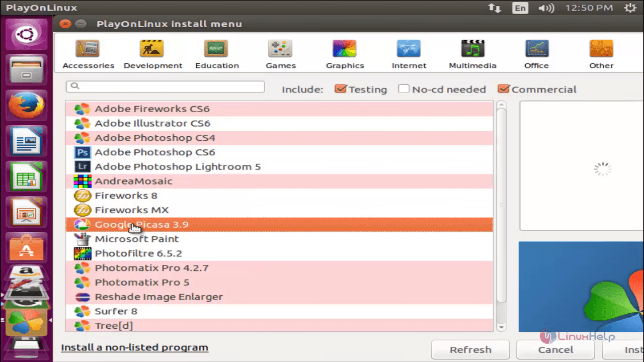
Task: Select Photomatix Pro 5 entry
Action: pyautogui.click(x=279, y=283)
